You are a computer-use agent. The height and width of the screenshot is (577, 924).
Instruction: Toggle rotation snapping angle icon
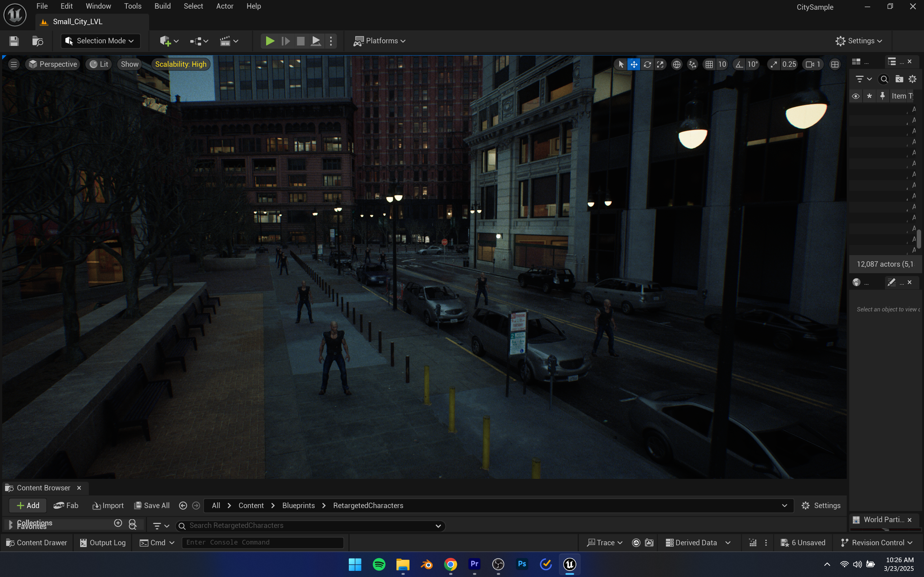pos(739,65)
